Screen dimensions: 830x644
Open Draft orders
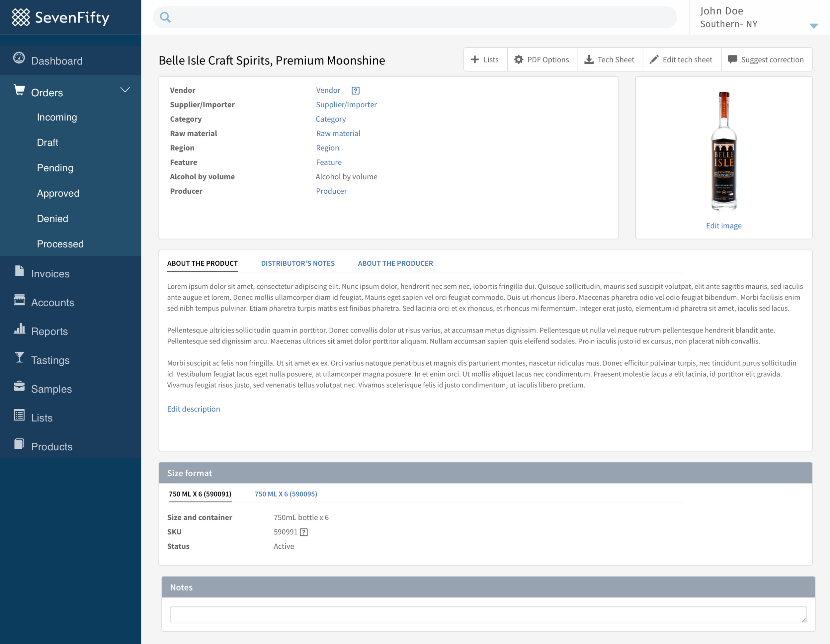point(47,142)
